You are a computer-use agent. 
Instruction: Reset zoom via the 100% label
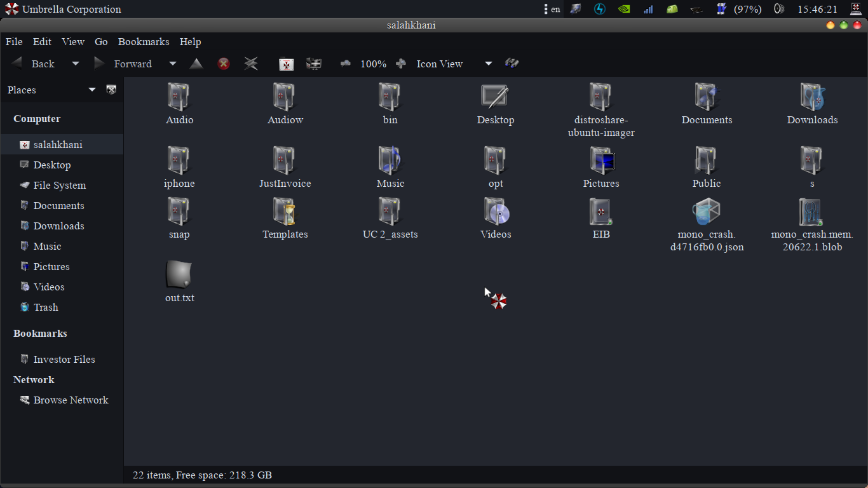pyautogui.click(x=373, y=64)
